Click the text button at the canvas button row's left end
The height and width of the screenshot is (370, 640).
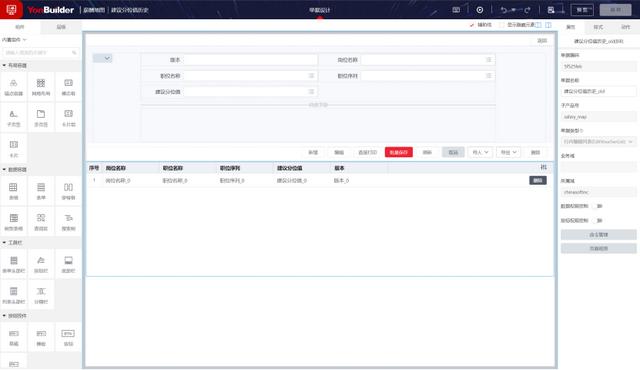[313, 152]
